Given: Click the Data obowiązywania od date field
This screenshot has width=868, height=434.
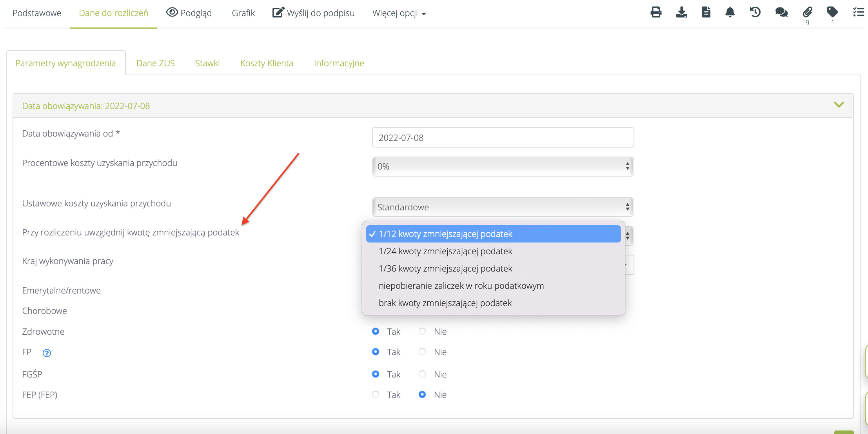Looking at the screenshot, I should (x=503, y=138).
